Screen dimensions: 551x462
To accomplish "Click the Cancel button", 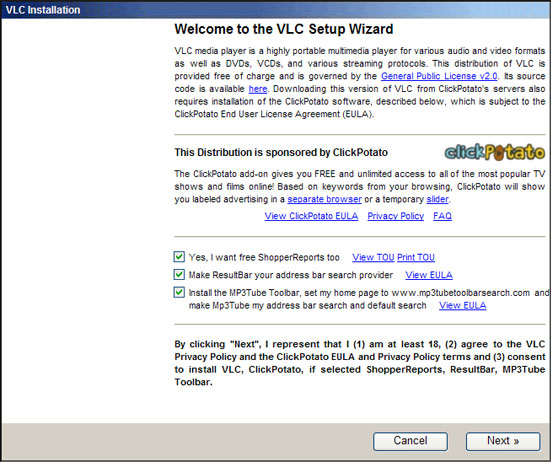I will pos(410,441).
